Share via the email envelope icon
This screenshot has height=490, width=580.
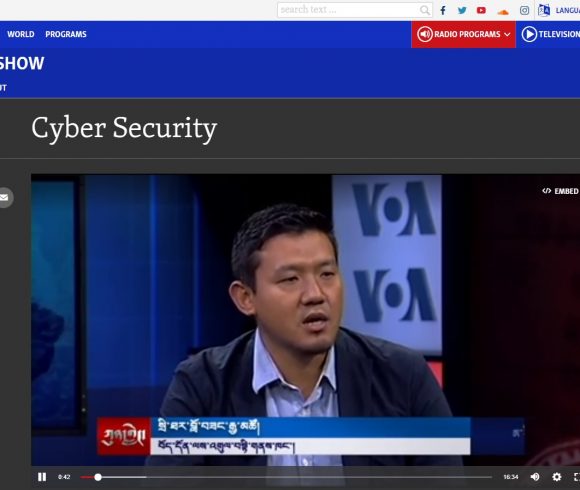(x=4, y=197)
